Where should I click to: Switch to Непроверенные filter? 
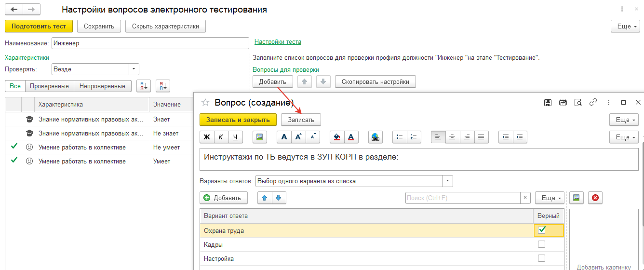[103, 86]
